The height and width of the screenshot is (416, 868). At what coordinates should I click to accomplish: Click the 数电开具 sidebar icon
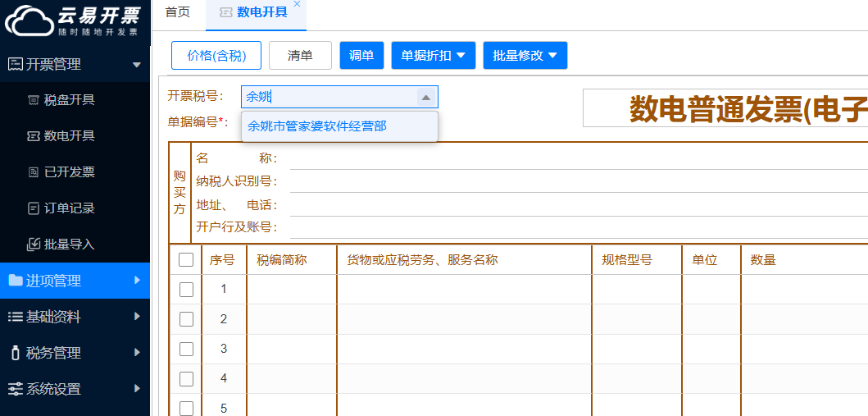coord(34,135)
